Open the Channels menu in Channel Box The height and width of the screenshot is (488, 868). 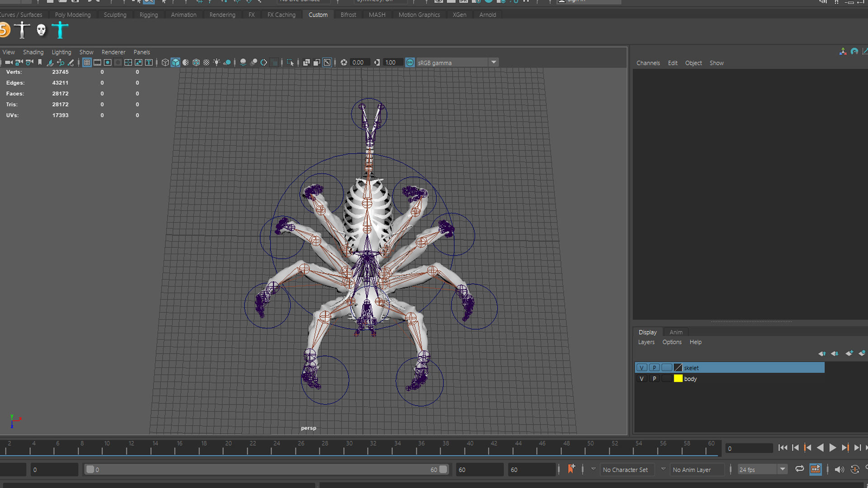648,63
